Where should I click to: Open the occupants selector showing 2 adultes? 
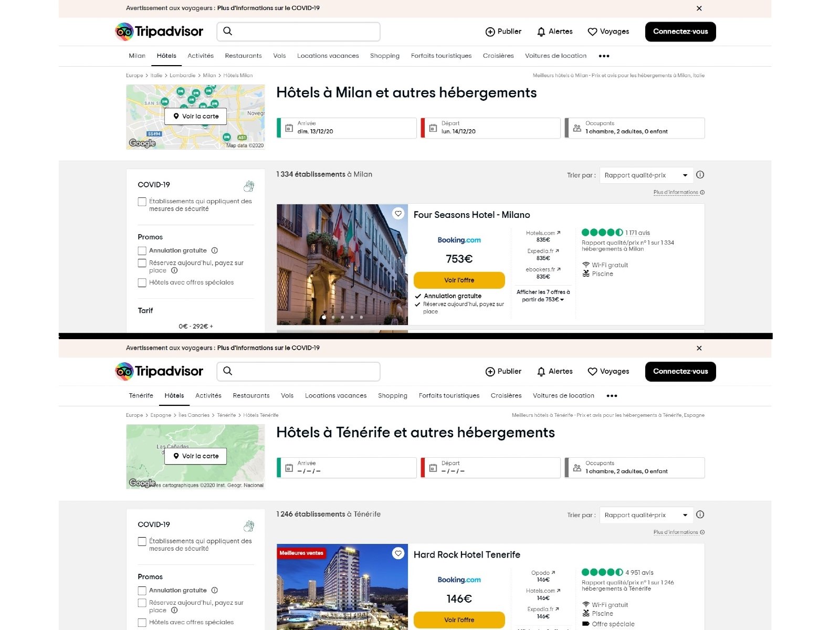635,128
